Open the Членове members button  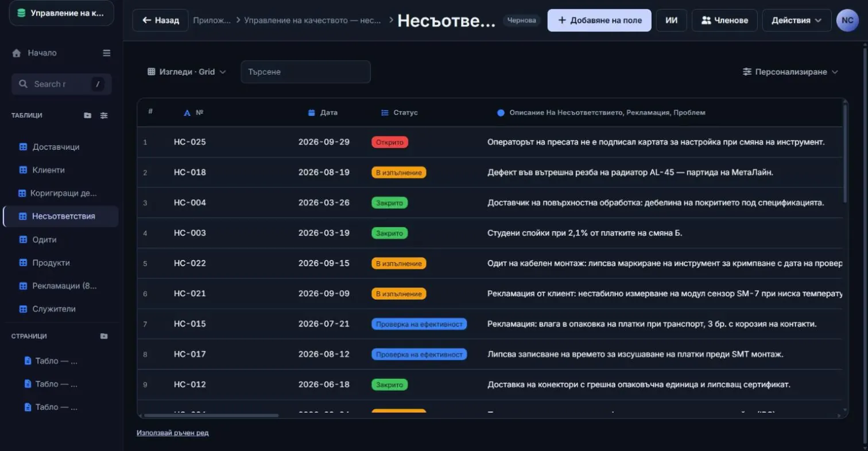coord(724,20)
